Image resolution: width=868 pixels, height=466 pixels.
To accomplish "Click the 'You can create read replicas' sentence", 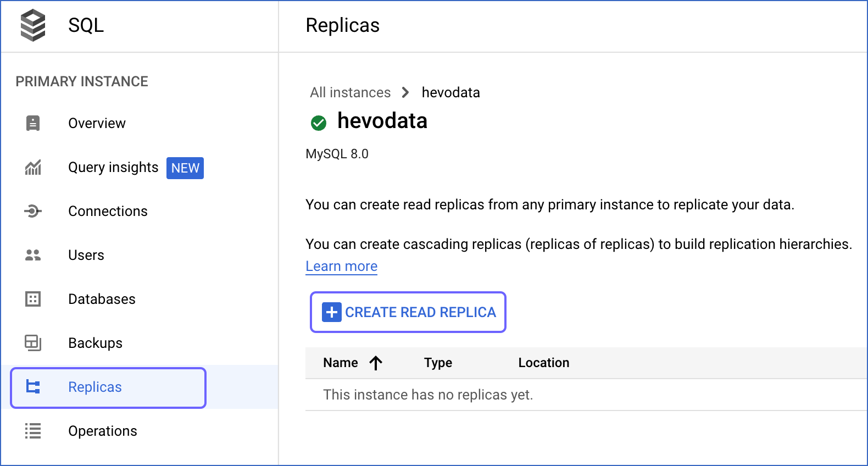I will point(550,204).
